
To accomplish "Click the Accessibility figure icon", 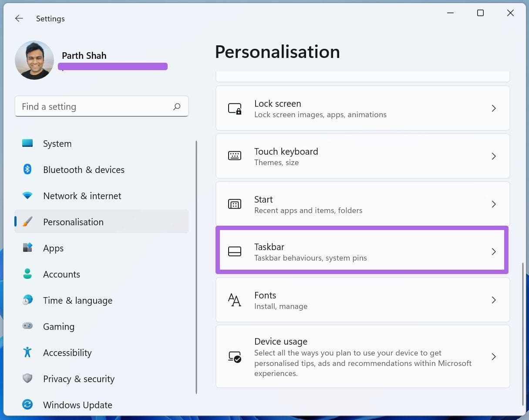I will pyautogui.click(x=27, y=352).
